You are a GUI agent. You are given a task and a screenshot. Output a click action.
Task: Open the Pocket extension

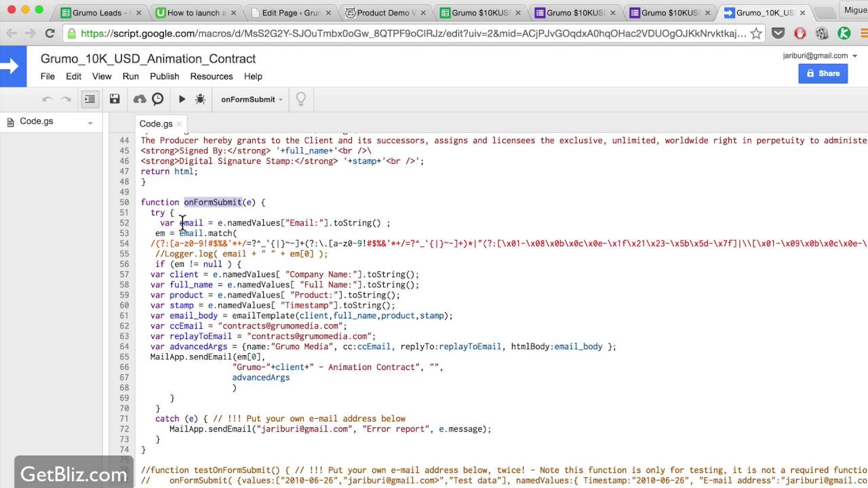[x=778, y=33]
